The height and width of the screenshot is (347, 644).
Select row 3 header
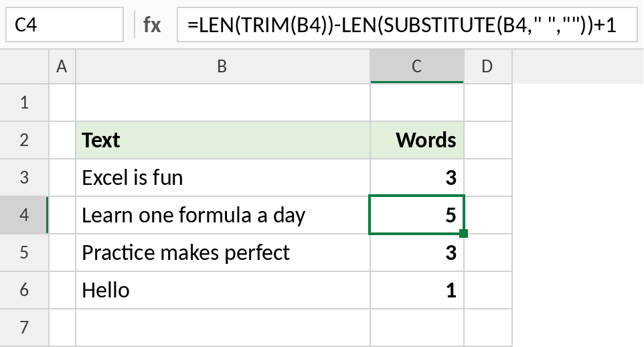(24, 178)
